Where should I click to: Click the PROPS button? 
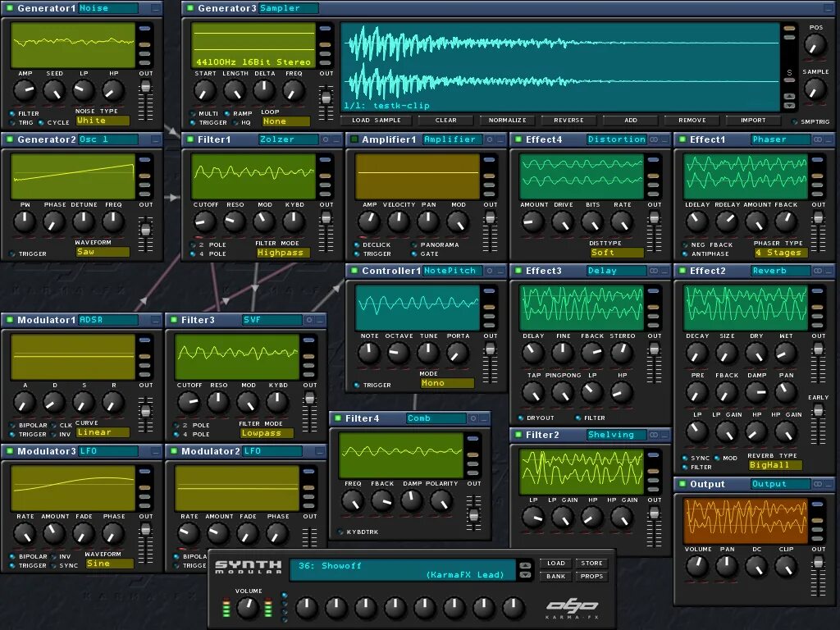[591, 577]
